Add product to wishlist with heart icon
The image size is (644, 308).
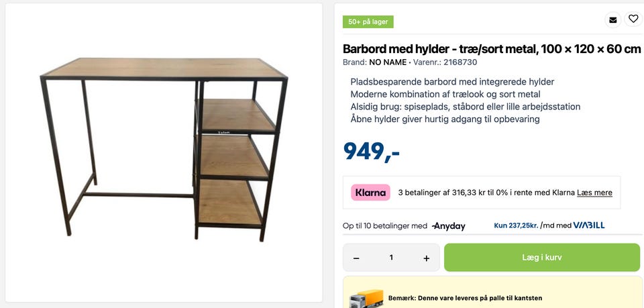click(x=633, y=19)
